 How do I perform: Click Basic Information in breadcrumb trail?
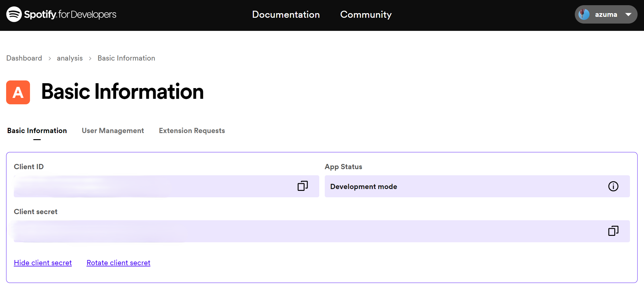(126, 58)
